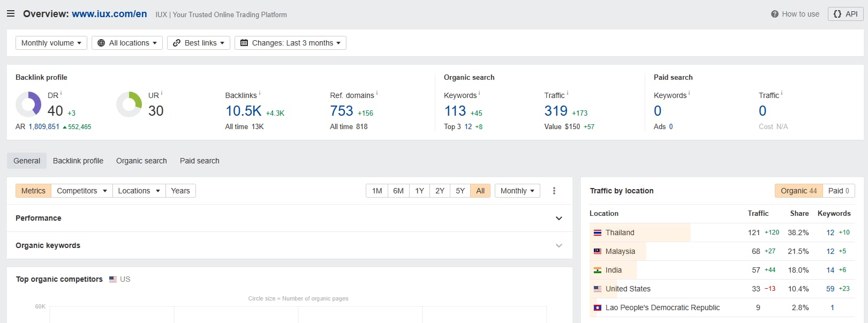Open the Monthly volume dropdown
The width and height of the screenshot is (868, 323).
(x=51, y=43)
